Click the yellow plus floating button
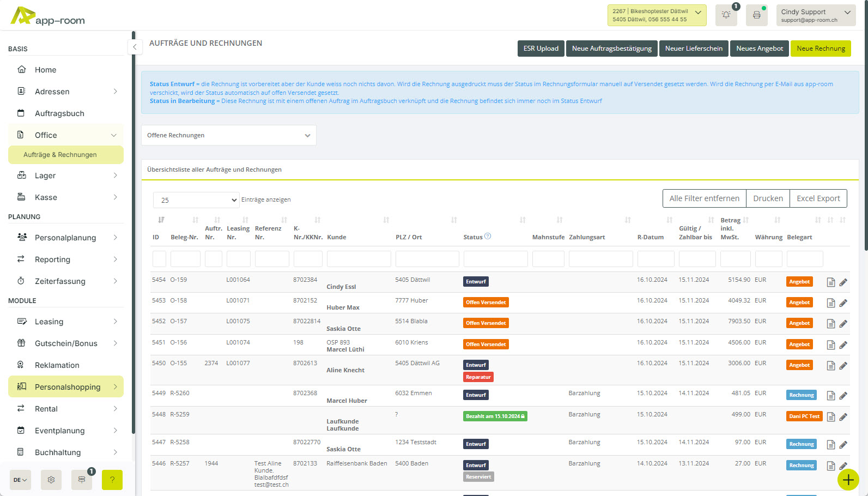This screenshot has width=868, height=496. [x=848, y=480]
